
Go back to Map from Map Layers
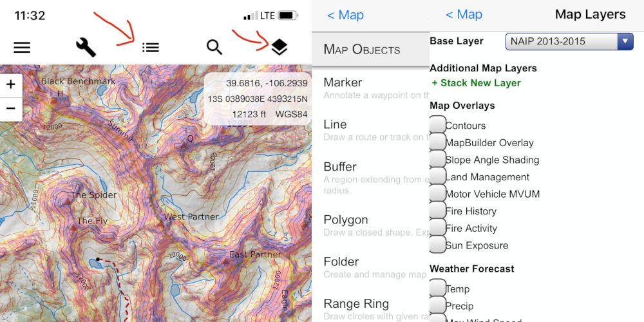coord(464,14)
